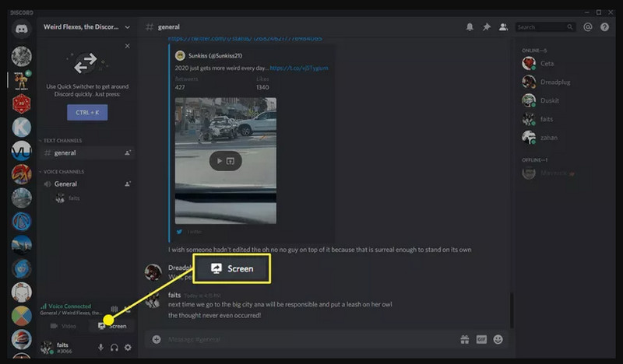The height and width of the screenshot is (364, 623).
Task: Click the emoji picker in message box
Action: (x=498, y=339)
